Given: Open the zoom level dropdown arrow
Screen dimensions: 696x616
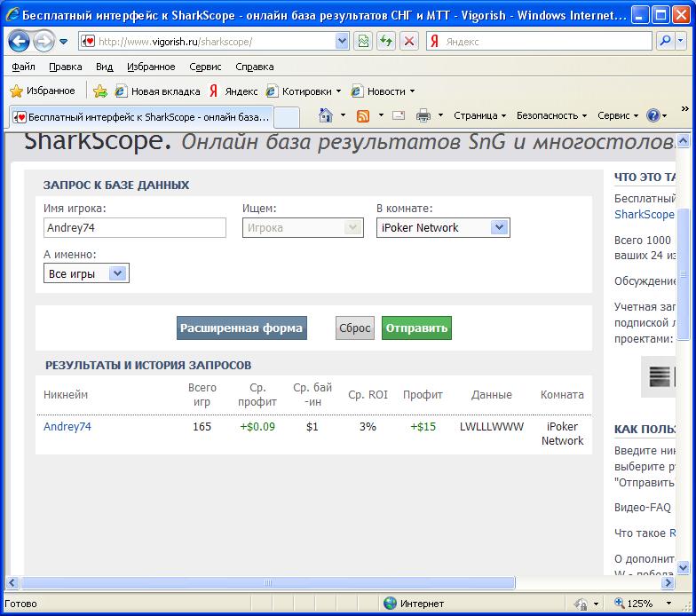Looking at the screenshot, I should point(668,604).
